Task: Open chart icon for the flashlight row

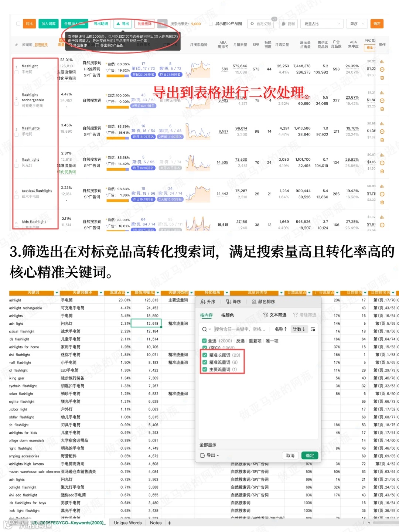Action: coord(382,62)
